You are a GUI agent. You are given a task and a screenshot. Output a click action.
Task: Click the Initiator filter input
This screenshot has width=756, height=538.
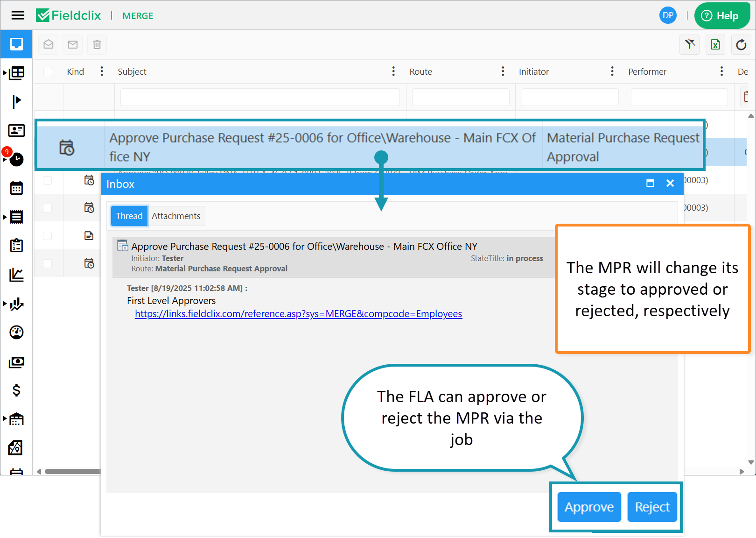(570, 97)
